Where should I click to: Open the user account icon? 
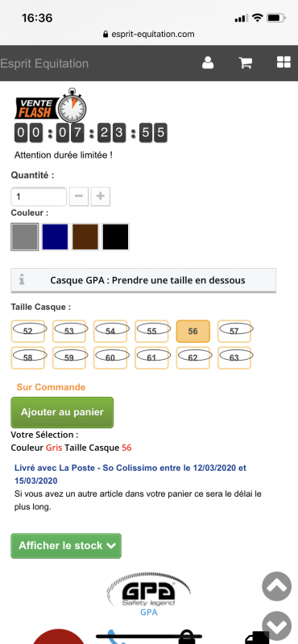click(208, 63)
